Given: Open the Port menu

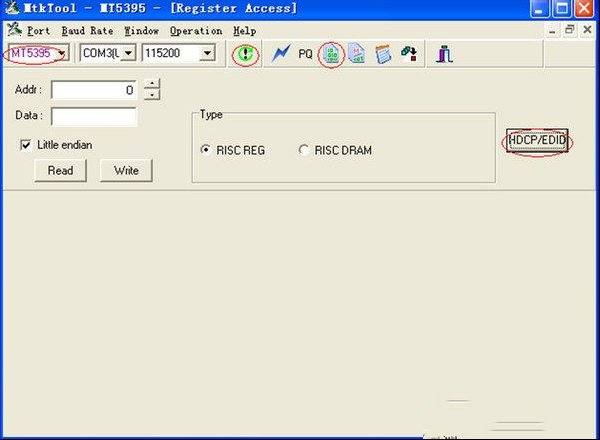Looking at the screenshot, I should (38, 31).
